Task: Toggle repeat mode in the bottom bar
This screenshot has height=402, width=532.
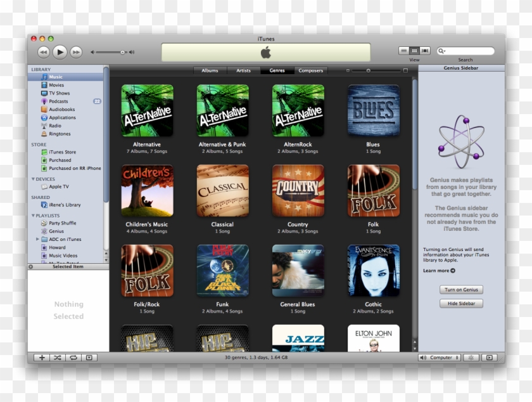Action: 75,357
